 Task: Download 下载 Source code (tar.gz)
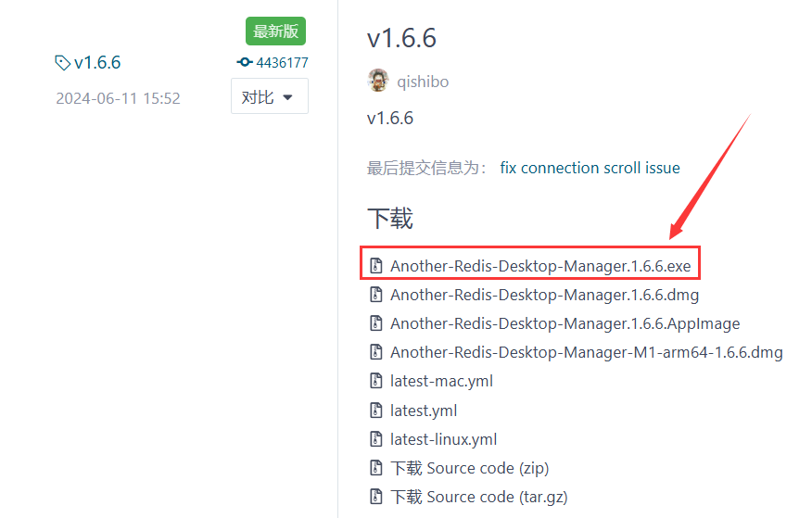click(x=479, y=498)
